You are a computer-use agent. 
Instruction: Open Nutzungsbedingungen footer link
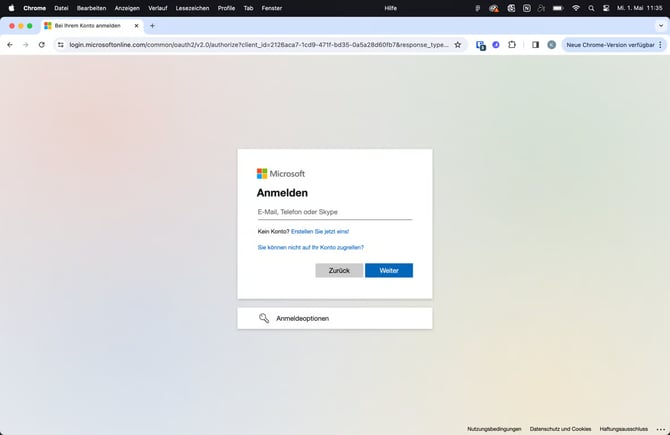[494, 429]
